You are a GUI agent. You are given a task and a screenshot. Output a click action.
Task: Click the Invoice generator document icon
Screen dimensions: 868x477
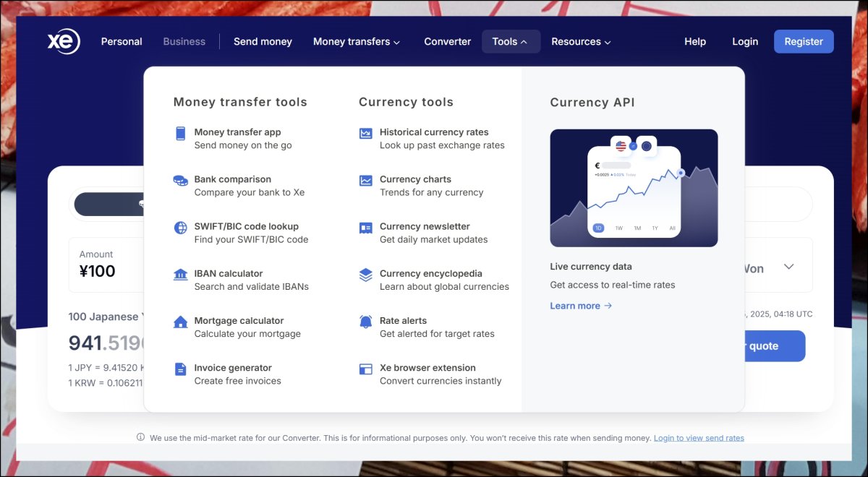point(180,369)
